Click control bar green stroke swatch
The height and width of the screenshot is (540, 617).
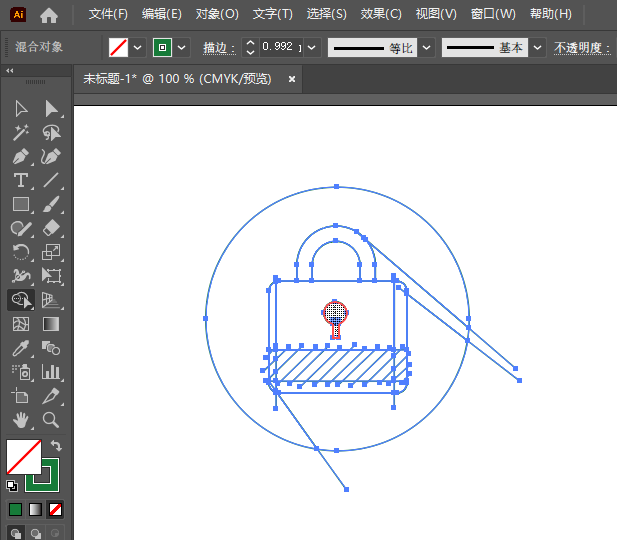click(x=163, y=48)
